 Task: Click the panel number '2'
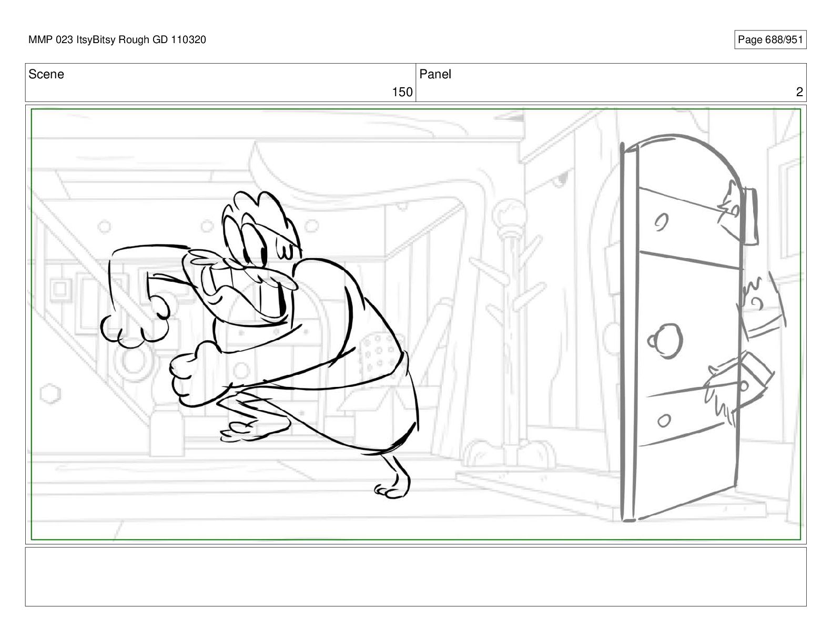pyautogui.click(x=799, y=93)
